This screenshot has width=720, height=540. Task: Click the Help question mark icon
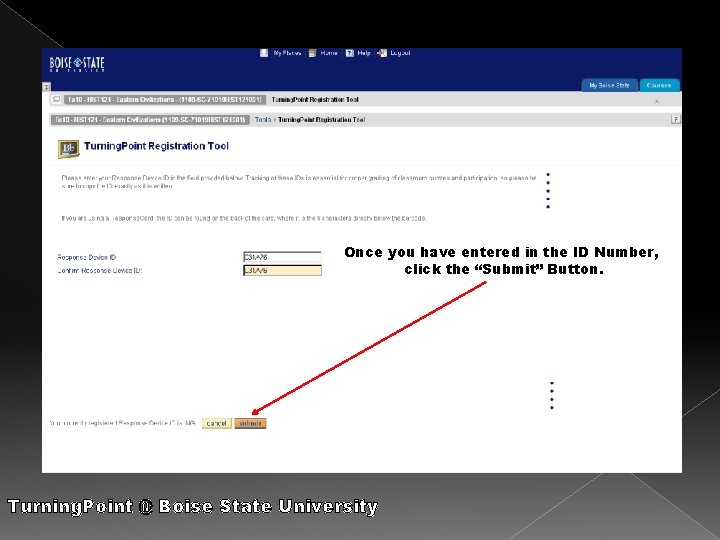pos(349,53)
